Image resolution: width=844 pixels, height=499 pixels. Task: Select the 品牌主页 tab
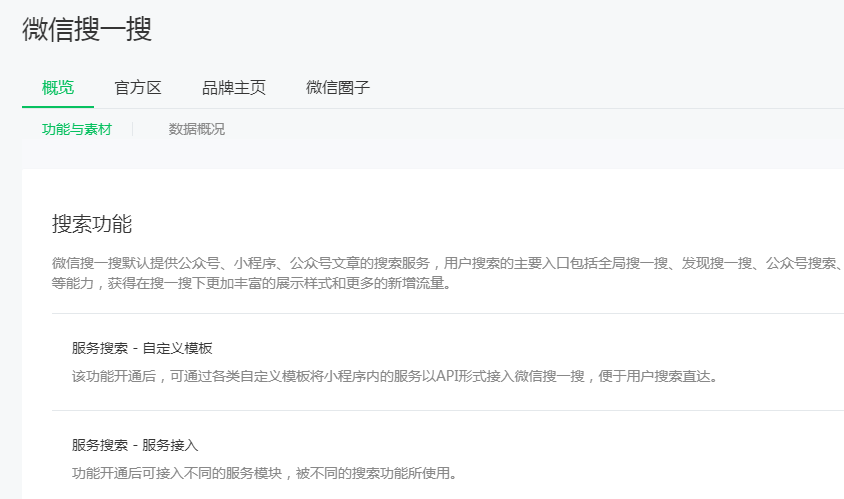tap(234, 88)
